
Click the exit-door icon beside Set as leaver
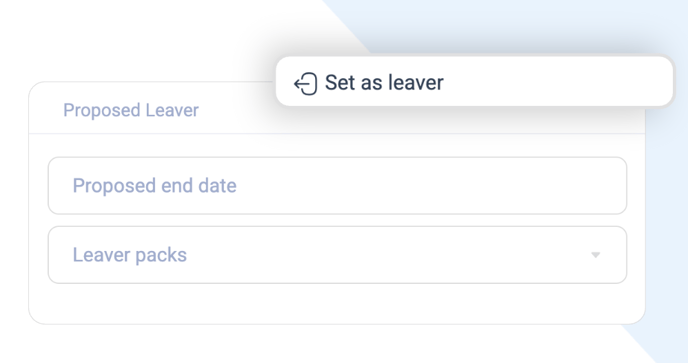coord(305,83)
